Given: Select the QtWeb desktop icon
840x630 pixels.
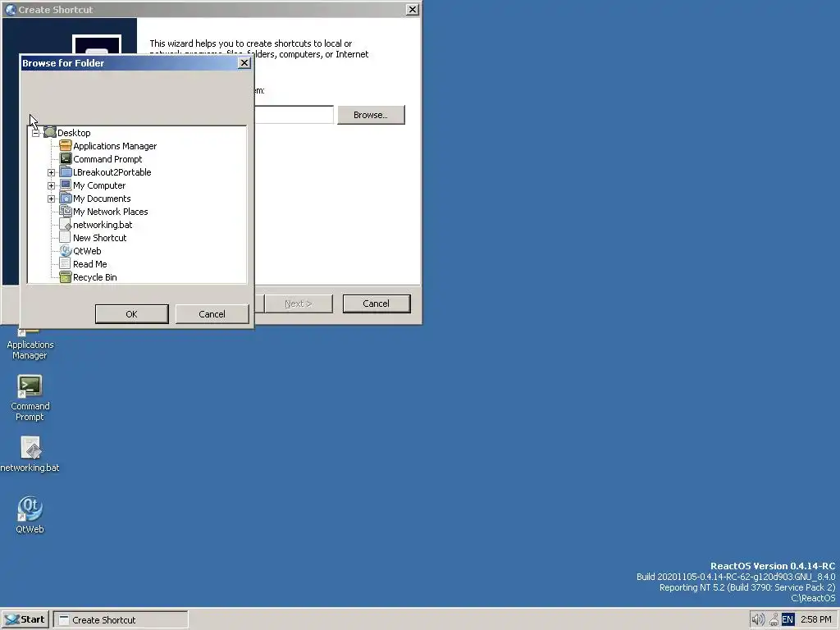Looking at the screenshot, I should [30, 509].
